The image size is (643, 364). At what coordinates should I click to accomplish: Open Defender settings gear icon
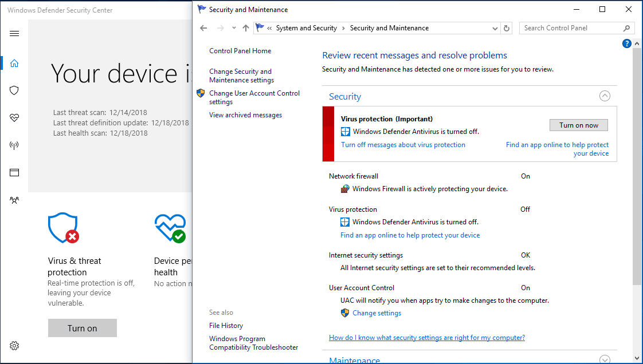point(14,346)
